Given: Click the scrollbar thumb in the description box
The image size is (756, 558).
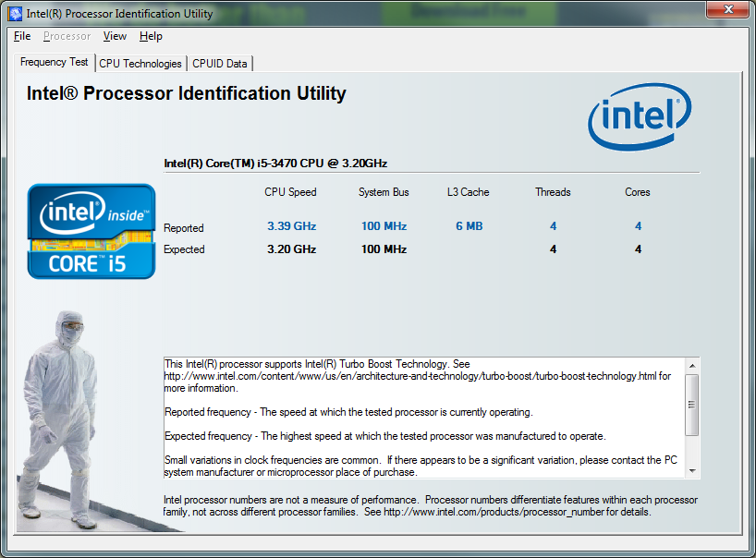Looking at the screenshot, I should (x=692, y=405).
